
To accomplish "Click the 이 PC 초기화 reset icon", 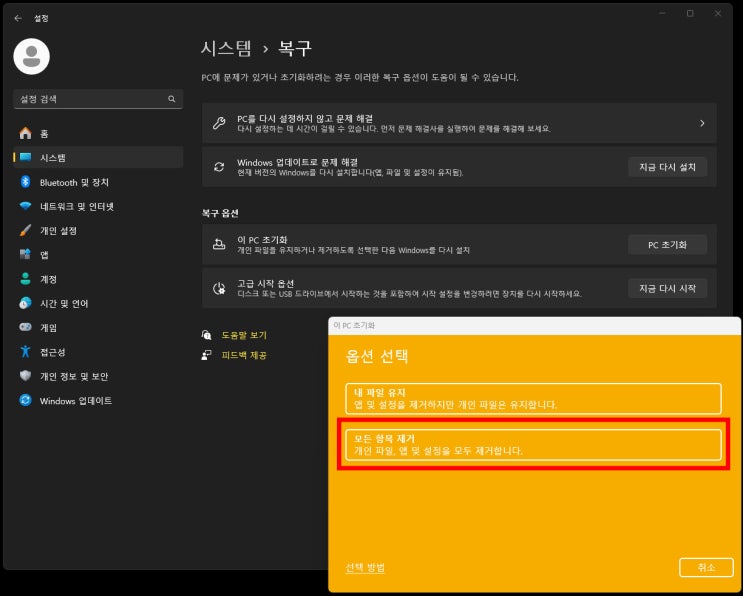I will point(219,244).
